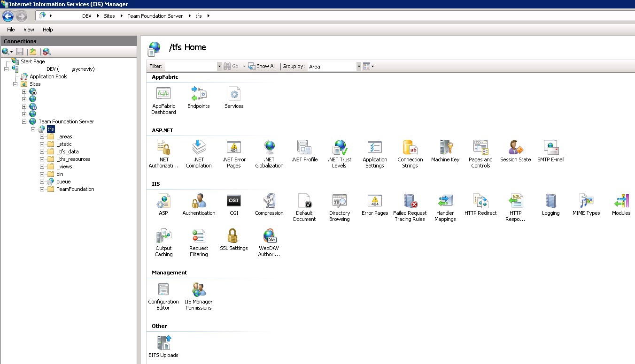This screenshot has width=635, height=364.
Task: Open Machine Key feature
Action: (445, 151)
